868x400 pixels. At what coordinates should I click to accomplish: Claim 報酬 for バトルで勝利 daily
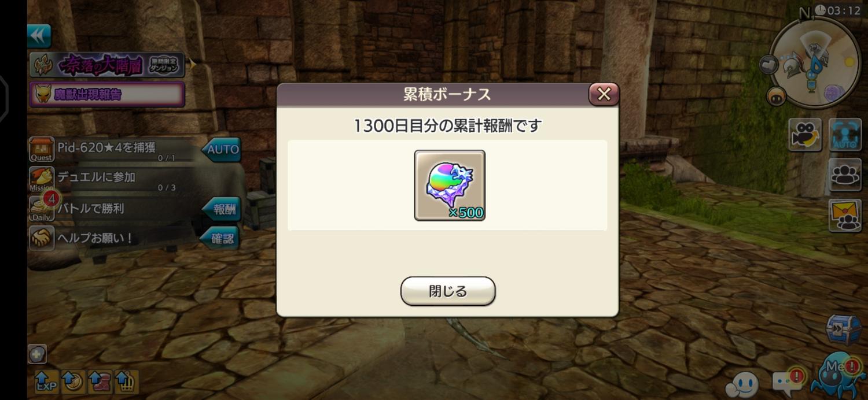coord(222,209)
